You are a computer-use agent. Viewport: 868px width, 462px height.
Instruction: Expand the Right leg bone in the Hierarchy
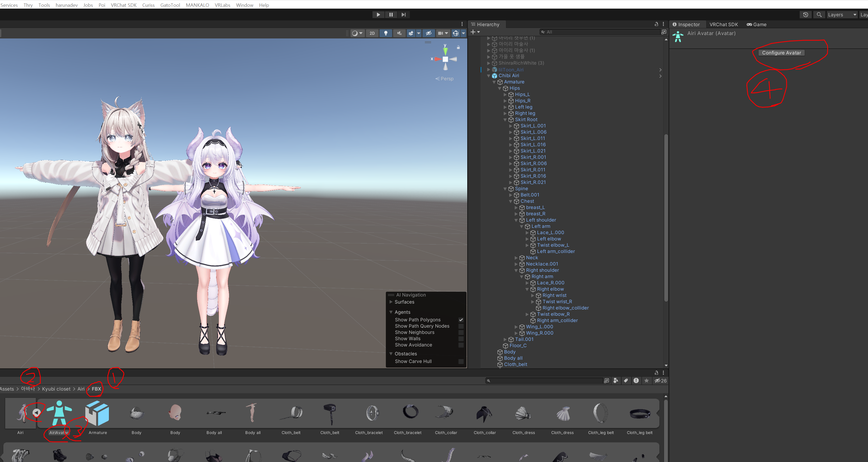point(505,114)
